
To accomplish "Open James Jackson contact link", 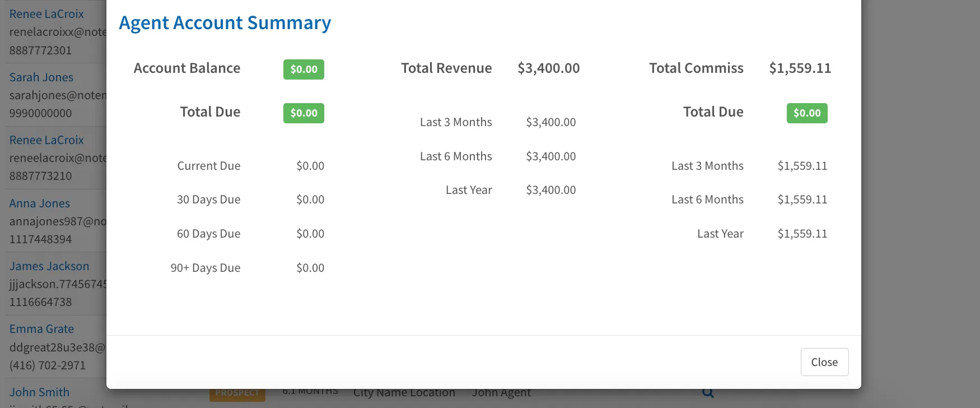I will pyautogui.click(x=49, y=266).
